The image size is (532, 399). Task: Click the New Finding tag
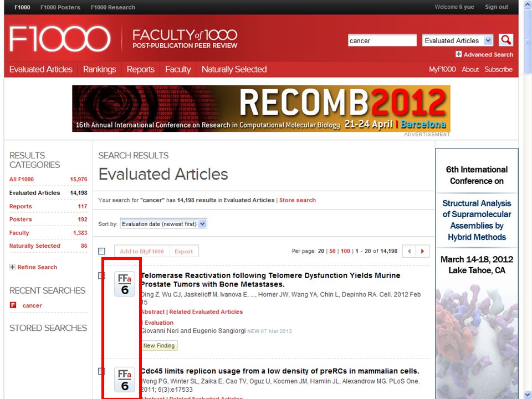click(159, 345)
